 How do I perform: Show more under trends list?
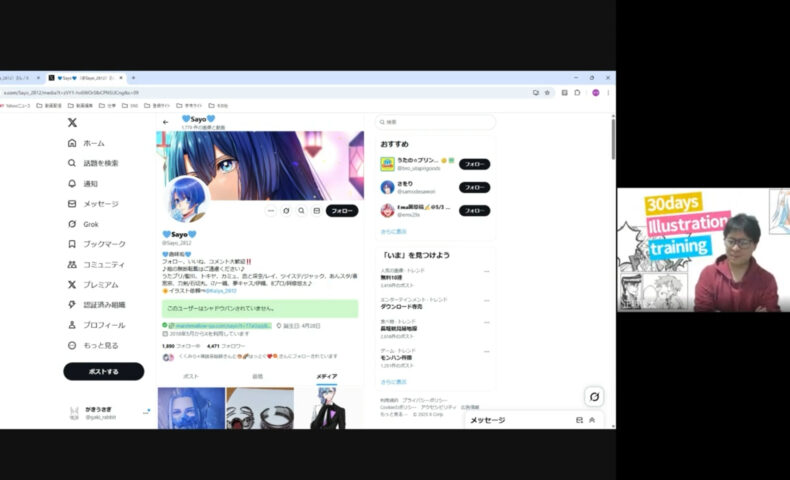point(393,382)
